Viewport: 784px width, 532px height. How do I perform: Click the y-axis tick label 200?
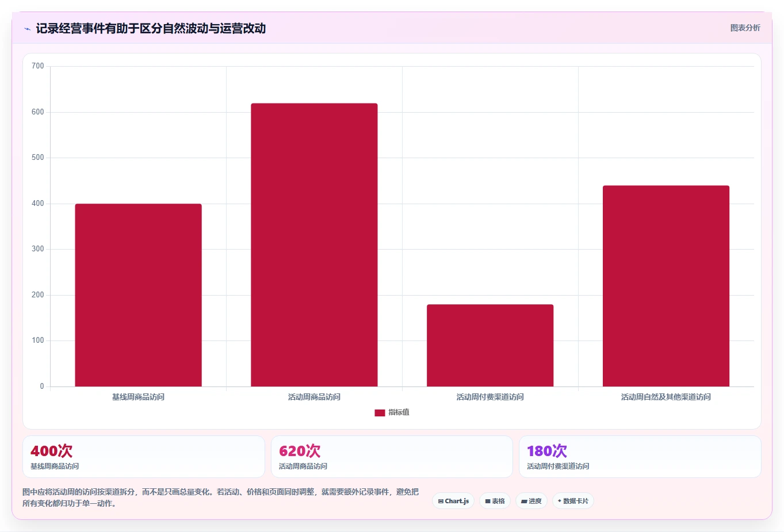click(x=38, y=295)
